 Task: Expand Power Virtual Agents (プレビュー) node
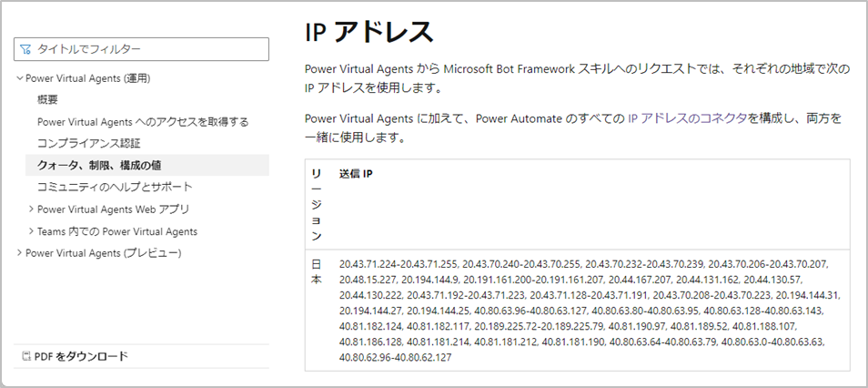point(20,253)
